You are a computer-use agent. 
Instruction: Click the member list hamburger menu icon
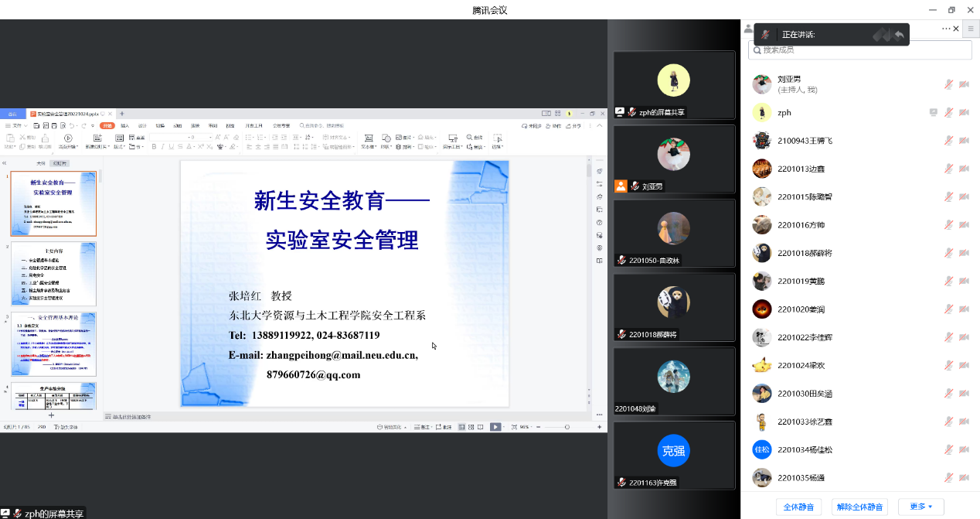(x=971, y=29)
